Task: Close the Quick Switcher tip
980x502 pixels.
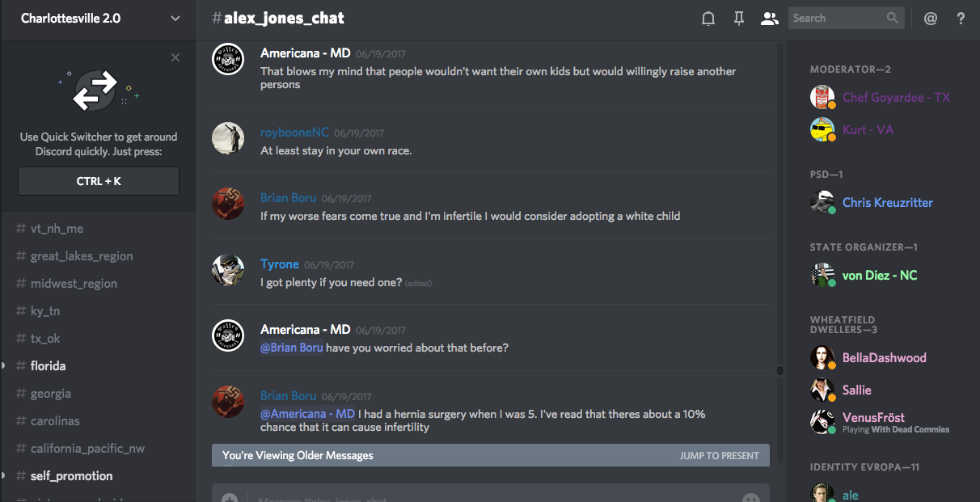Action: click(175, 57)
